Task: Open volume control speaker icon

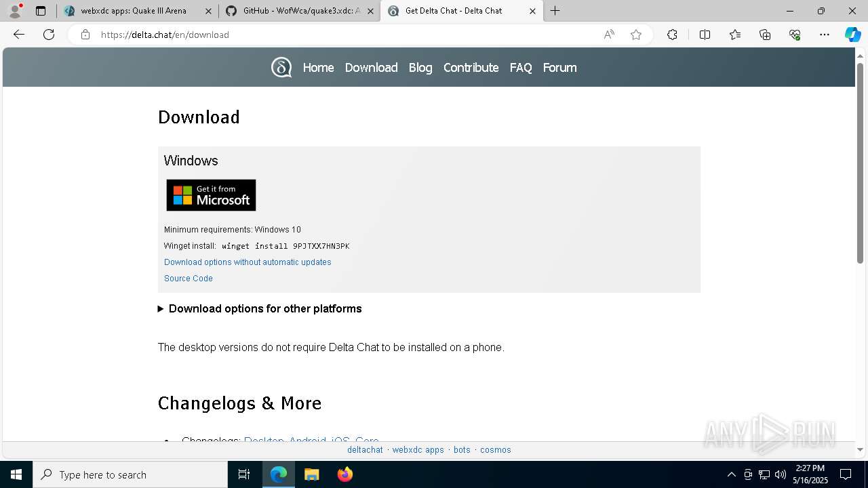Action: coord(781,474)
